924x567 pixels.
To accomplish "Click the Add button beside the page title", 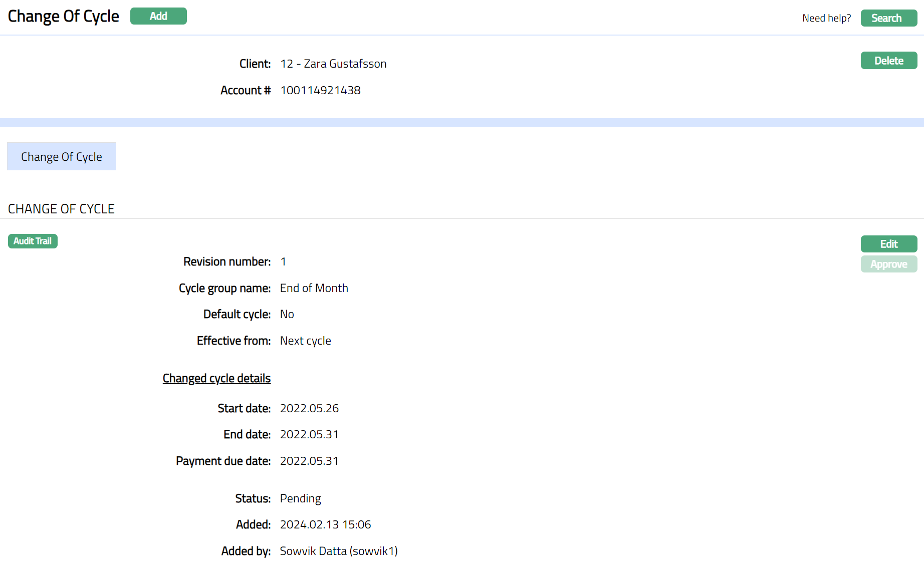I will click(x=158, y=16).
